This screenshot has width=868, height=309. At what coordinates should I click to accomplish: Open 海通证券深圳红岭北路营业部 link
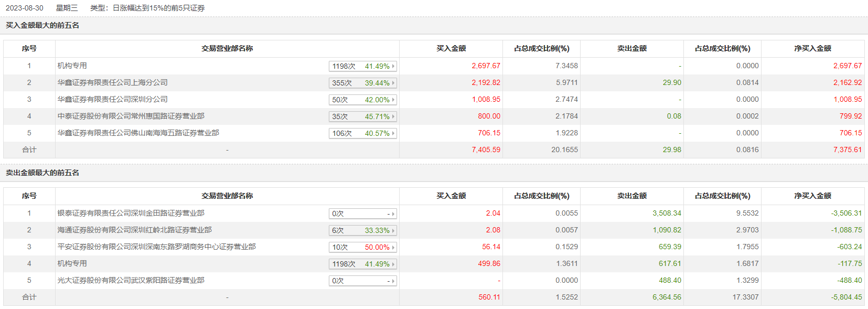pyautogui.click(x=134, y=230)
